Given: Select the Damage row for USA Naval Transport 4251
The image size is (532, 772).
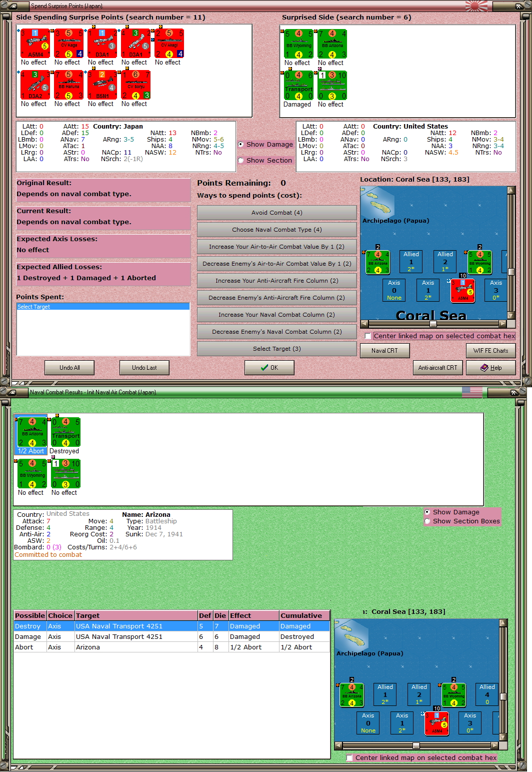Looking at the screenshot, I should coord(172,637).
